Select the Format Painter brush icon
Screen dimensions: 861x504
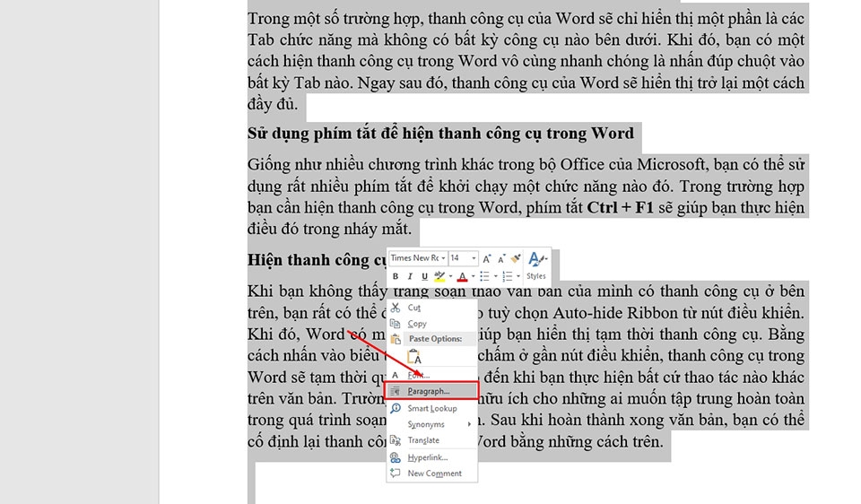click(x=516, y=258)
